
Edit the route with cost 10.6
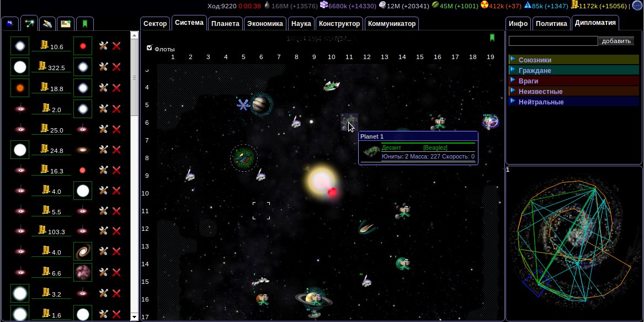tap(103, 46)
